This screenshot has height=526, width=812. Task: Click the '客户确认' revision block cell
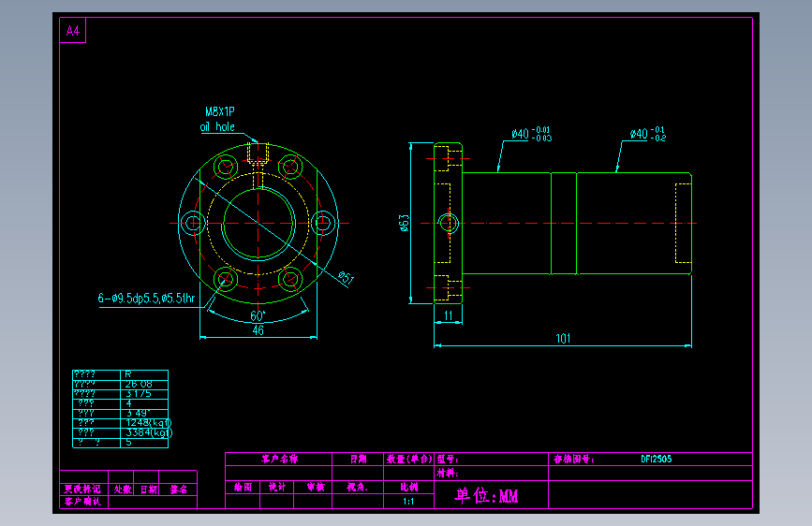point(82,502)
